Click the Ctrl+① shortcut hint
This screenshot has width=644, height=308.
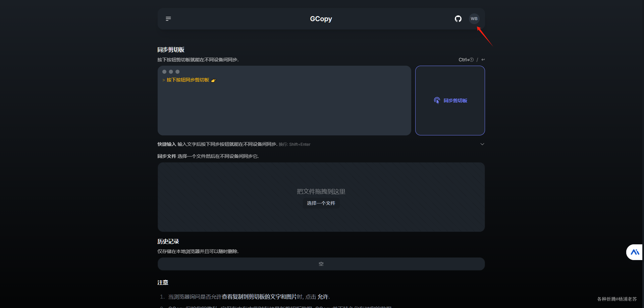tap(466, 60)
